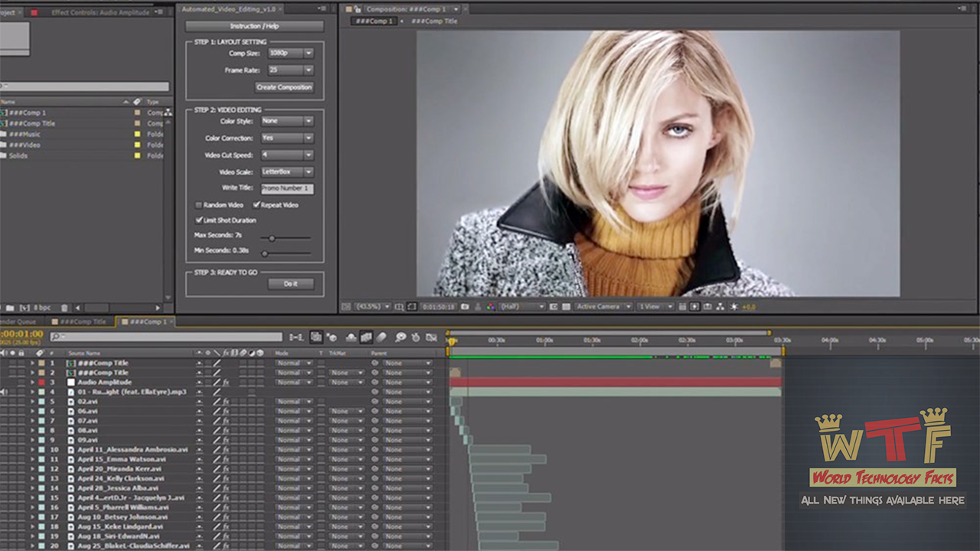This screenshot has height=551, width=980.
Task: Enable the Random Video checkbox
Action: coord(198,205)
